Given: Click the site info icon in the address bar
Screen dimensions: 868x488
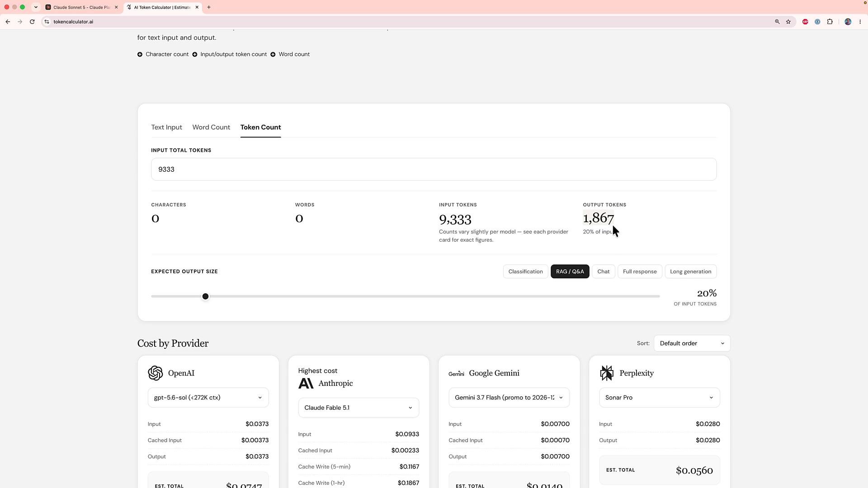Looking at the screenshot, I should [x=47, y=22].
